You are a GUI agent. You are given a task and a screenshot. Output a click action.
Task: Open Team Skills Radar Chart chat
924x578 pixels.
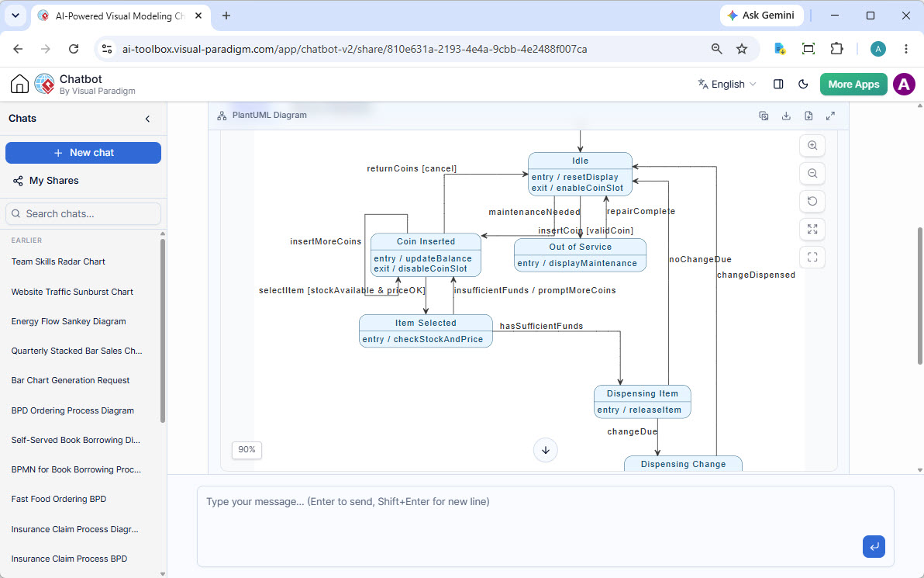pos(58,261)
